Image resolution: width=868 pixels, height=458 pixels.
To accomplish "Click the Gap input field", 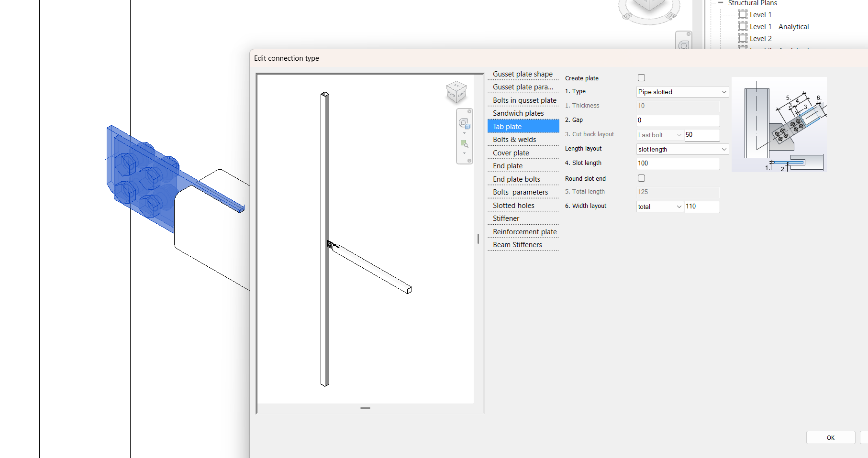I will tap(678, 120).
